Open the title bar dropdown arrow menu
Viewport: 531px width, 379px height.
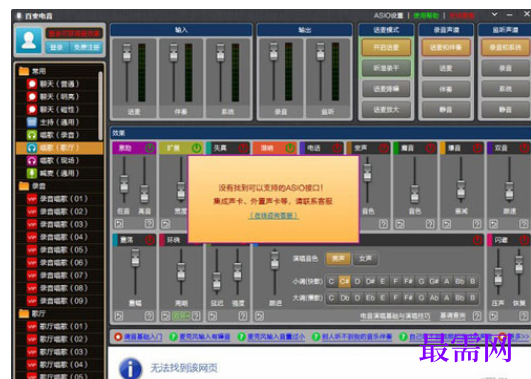(494, 15)
